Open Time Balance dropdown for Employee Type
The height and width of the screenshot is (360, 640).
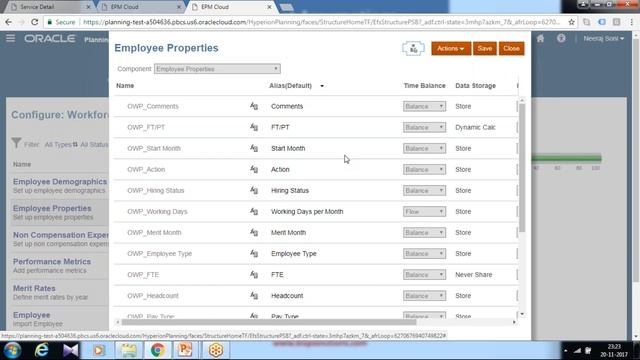click(424, 253)
